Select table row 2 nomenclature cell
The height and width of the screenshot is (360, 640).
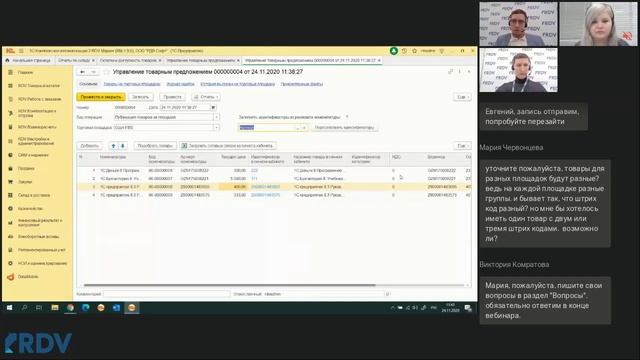coord(121,179)
